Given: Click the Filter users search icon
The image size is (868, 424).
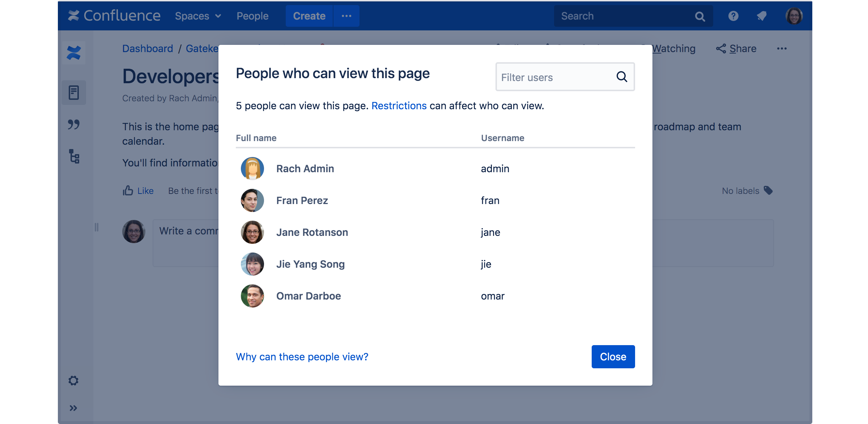Looking at the screenshot, I should click(x=622, y=77).
